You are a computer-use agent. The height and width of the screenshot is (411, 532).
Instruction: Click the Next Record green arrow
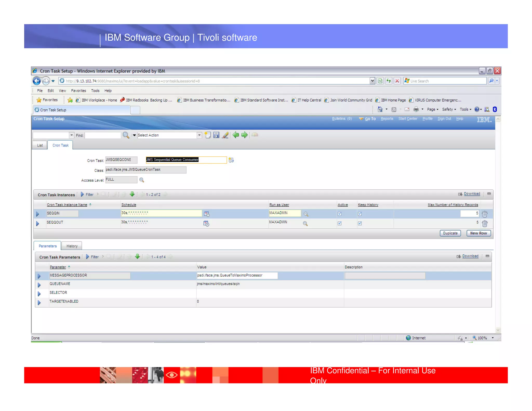click(x=244, y=135)
